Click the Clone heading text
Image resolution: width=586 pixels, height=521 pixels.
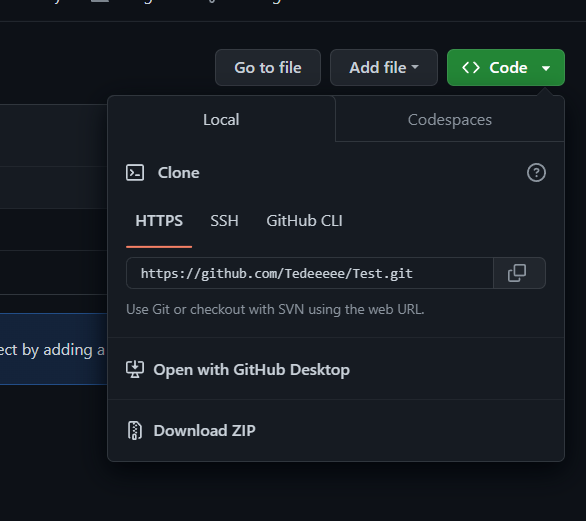point(178,173)
